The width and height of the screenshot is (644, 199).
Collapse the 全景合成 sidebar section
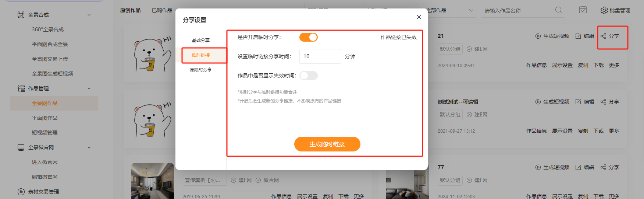89,15
